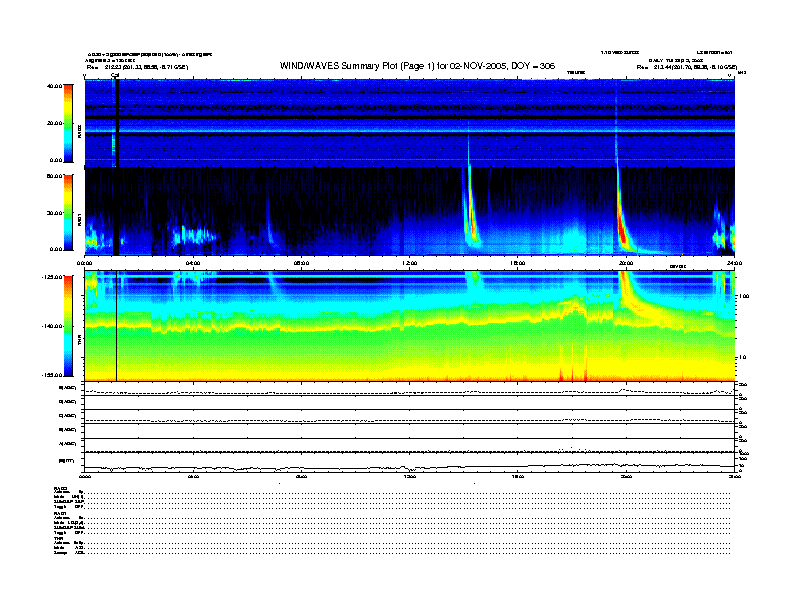Click the 24:00 tick label below RAD1 panel
This screenshot has height=612, width=792.
(734, 263)
